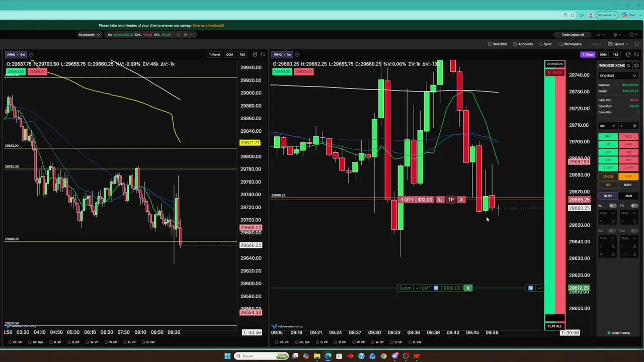Open the Qty type dropdown
The width and height of the screenshot is (644, 362).
[607, 126]
